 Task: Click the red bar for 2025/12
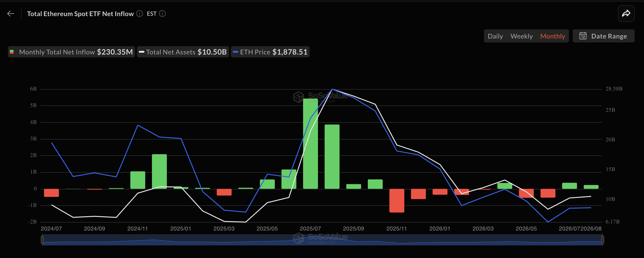pyautogui.click(x=418, y=194)
